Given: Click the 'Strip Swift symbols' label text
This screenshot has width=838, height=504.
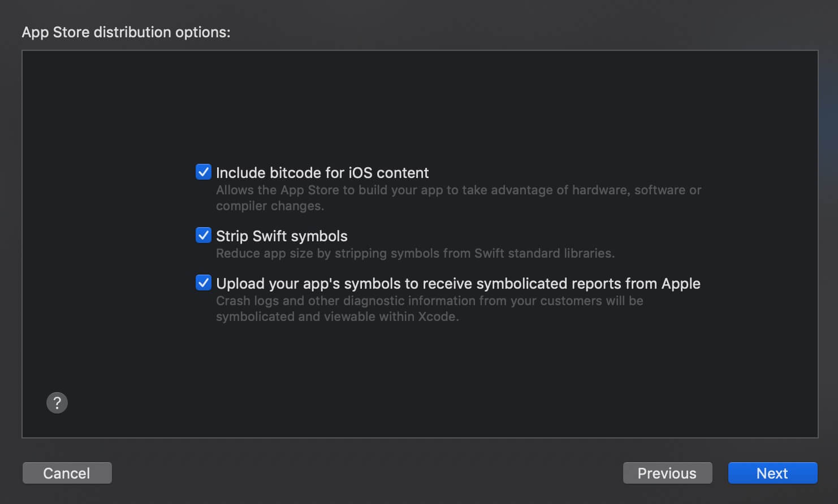Looking at the screenshot, I should pos(282,236).
